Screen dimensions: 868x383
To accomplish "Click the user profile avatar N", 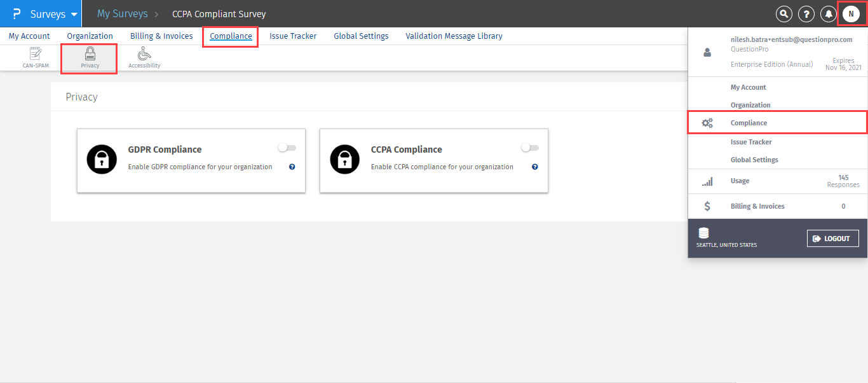I will (x=851, y=13).
